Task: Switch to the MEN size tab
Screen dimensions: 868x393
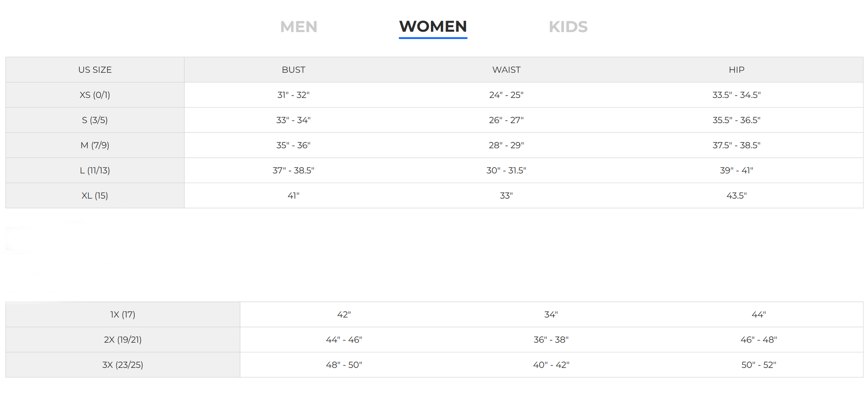Action: pyautogui.click(x=298, y=27)
